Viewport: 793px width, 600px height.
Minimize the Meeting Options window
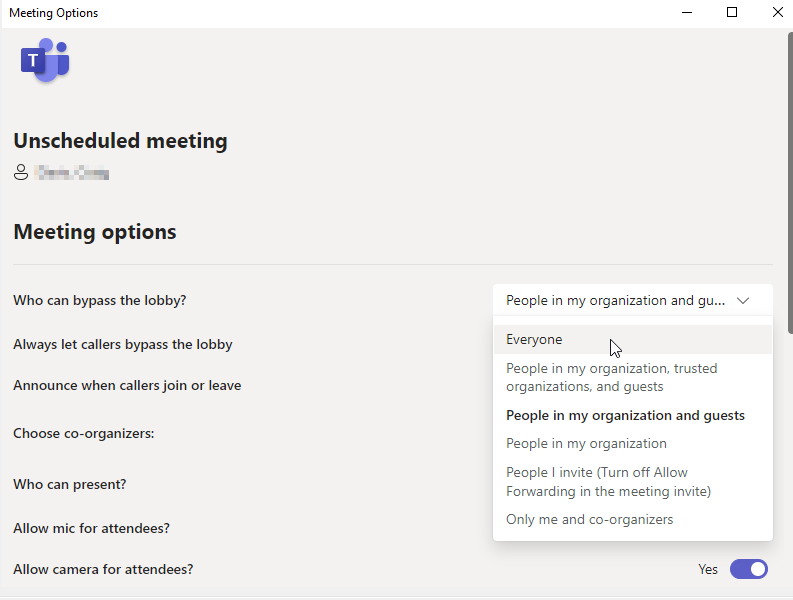tap(687, 13)
